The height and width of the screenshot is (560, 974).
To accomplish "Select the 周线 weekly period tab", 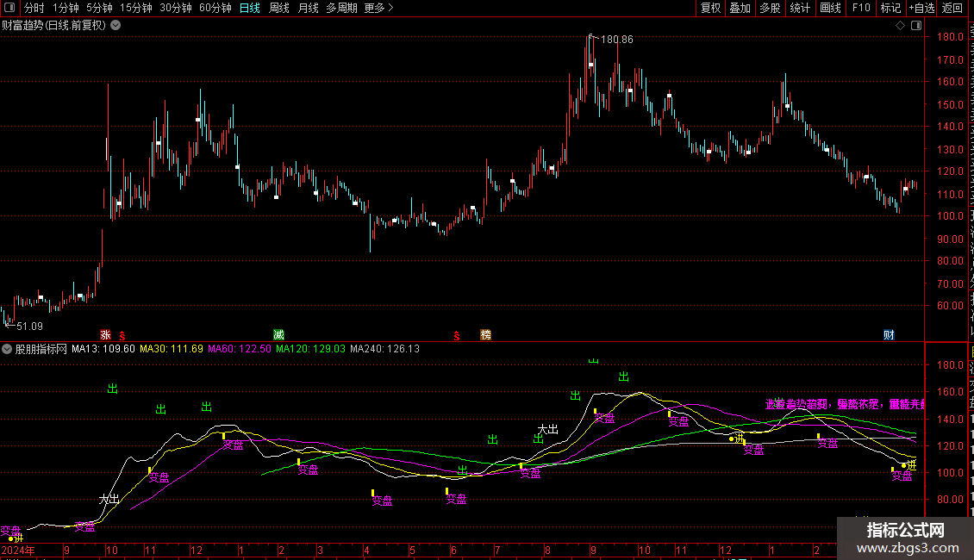I will point(279,8).
